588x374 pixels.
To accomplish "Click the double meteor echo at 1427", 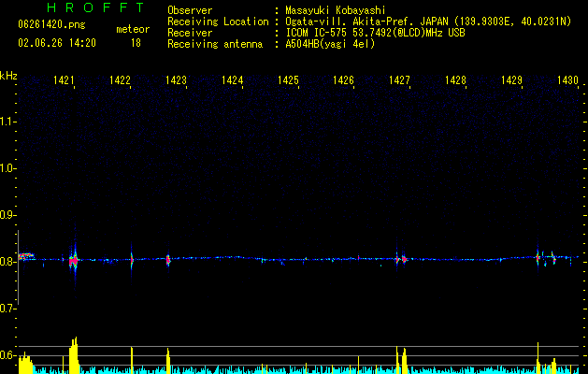I will click(x=400, y=259).
